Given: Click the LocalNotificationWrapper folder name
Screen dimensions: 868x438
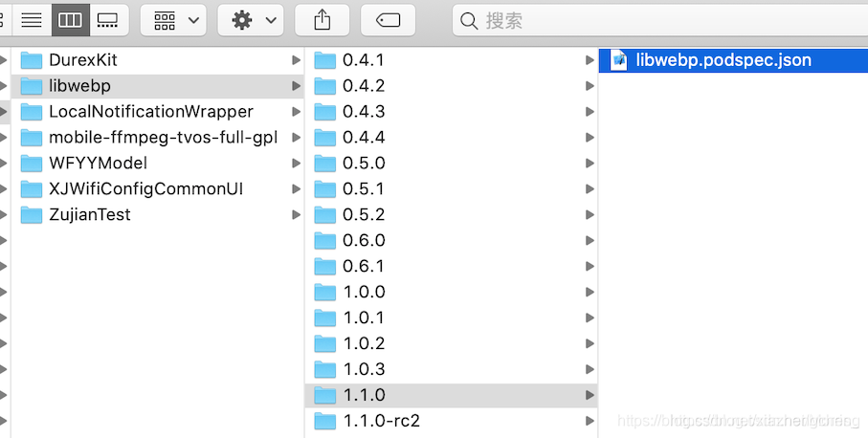Looking at the screenshot, I should [x=151, y=112].
